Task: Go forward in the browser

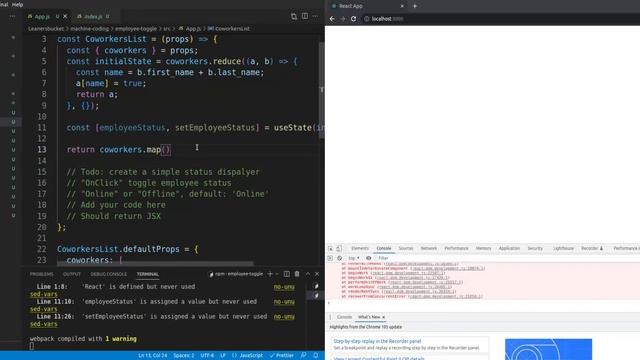Action: pyautogui.click(x=342, y=19)
